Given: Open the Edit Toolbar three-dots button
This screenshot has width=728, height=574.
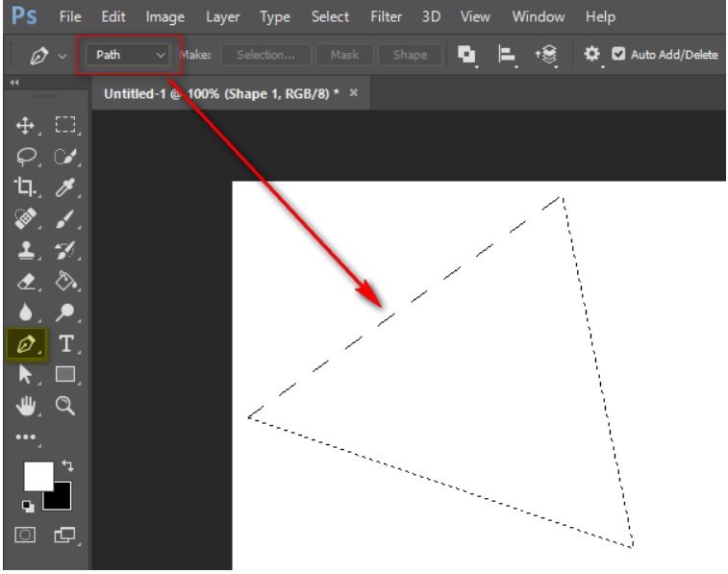Looking at the screenshot, I should (26, 437).
